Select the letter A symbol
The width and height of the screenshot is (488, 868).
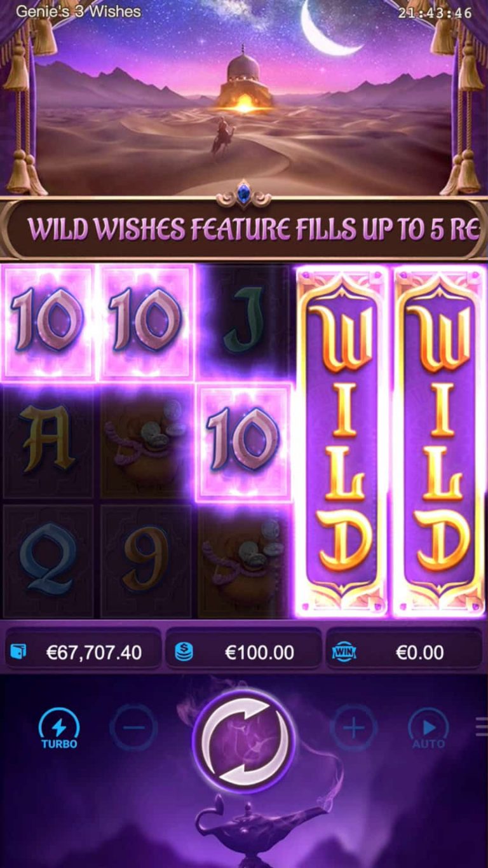coord(48,439)
